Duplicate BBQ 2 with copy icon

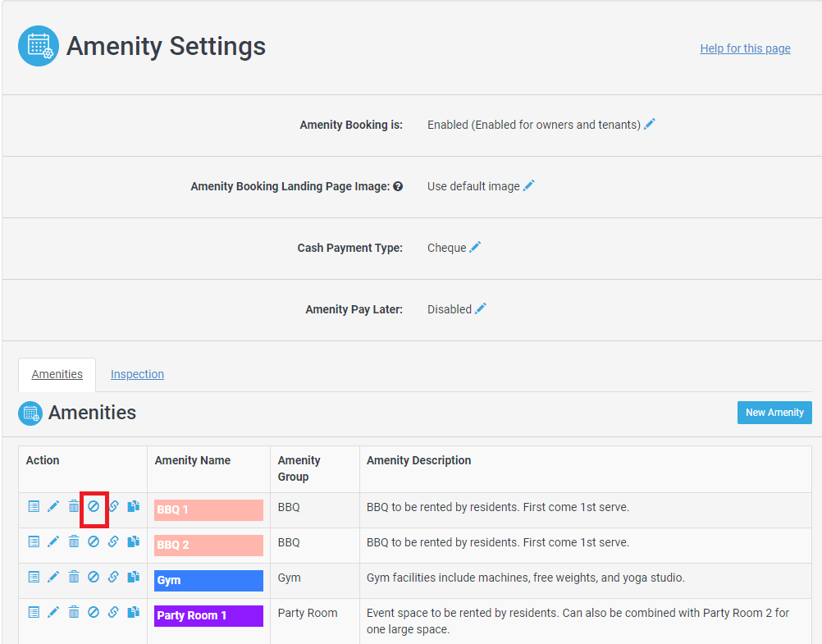[x=134, y=541]
